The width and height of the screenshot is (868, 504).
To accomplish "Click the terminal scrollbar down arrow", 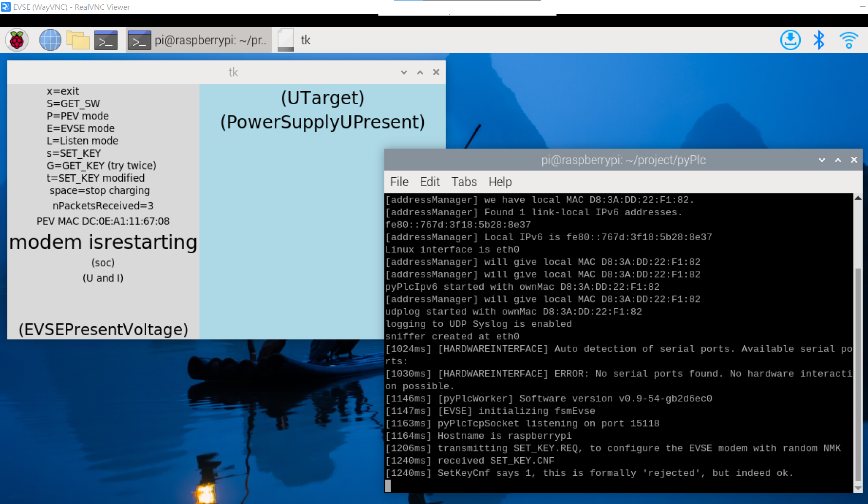I will coord(858,488).
